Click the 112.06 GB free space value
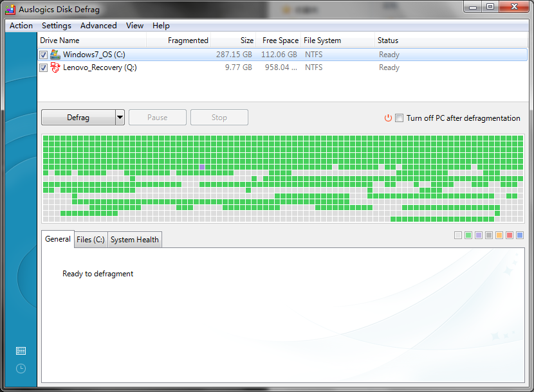The image size is (534, 392). tap(279, 55)
